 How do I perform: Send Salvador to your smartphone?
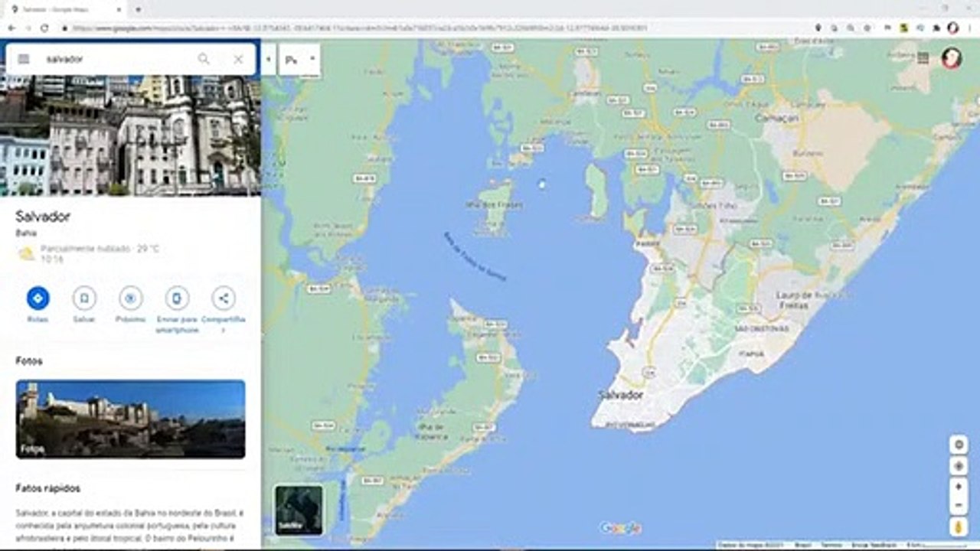pyautogui.click(x=177, y=298)
